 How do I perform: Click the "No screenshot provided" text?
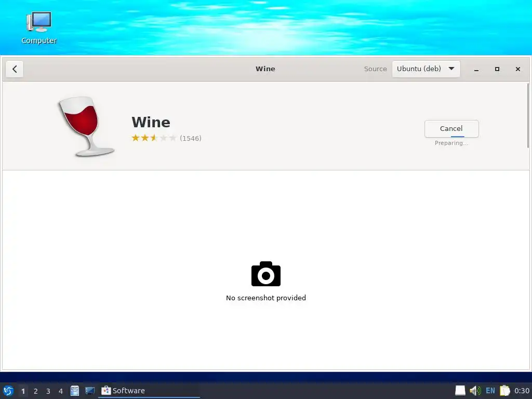point(266,298)
